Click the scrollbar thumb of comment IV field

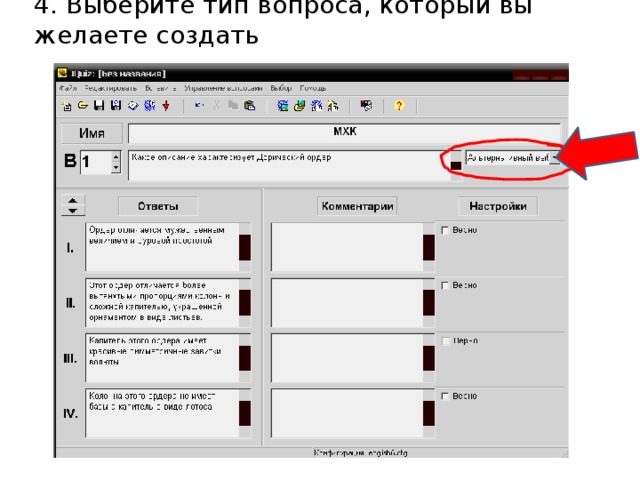[x=429, y=413]
